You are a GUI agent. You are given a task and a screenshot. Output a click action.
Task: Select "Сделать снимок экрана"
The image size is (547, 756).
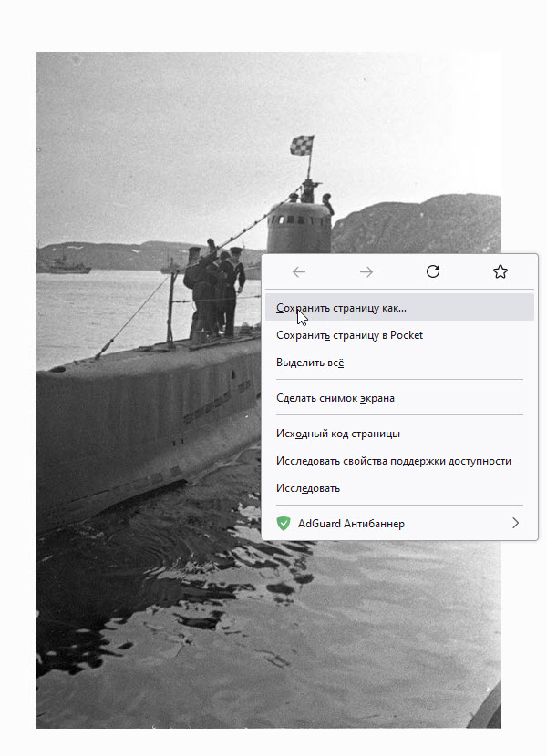tap(399, 398)
